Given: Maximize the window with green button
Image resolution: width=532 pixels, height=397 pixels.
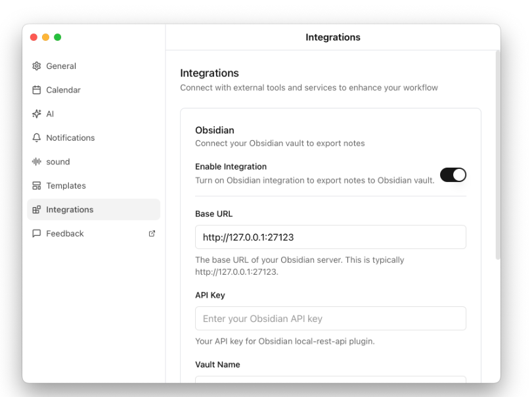Looking at the screenshot, I should pos(58,37).
